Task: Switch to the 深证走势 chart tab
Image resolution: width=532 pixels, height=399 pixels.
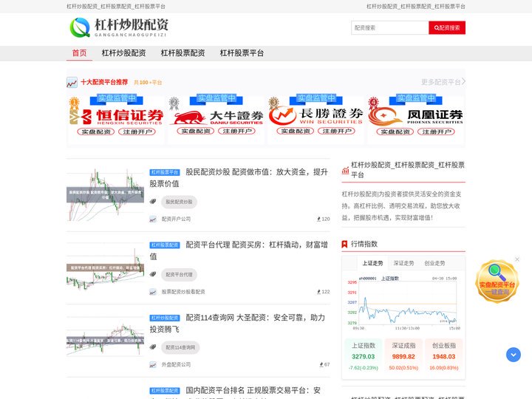Action: coord(403,263)
